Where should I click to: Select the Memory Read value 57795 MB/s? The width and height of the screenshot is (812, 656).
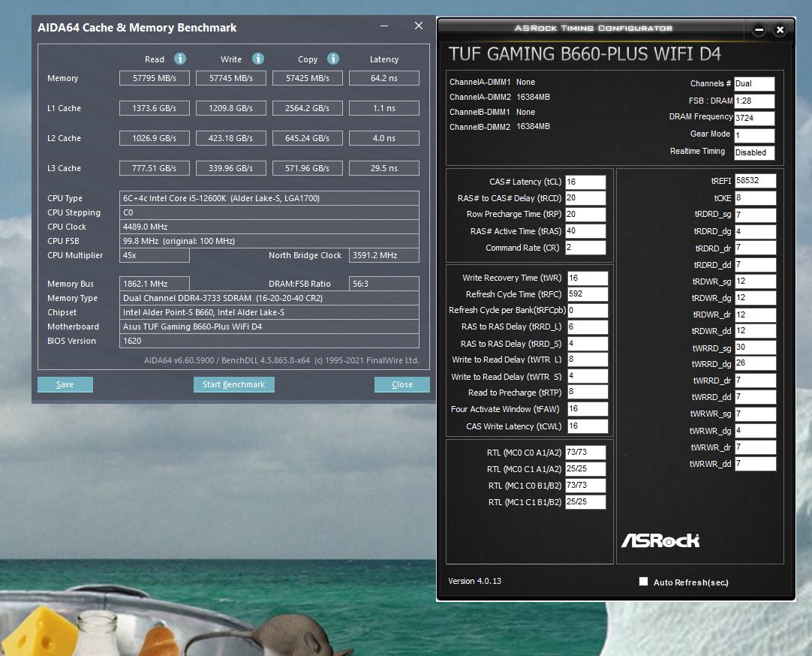click(155, 78)
